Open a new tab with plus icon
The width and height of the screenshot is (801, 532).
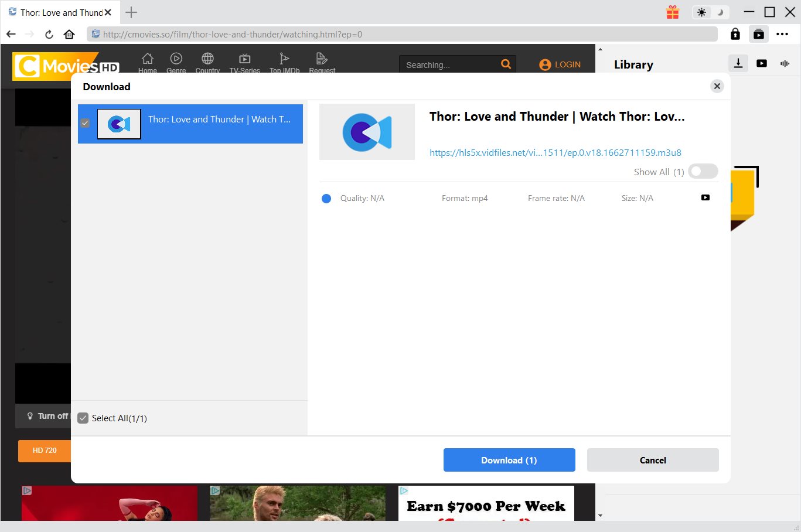[131, 12]
